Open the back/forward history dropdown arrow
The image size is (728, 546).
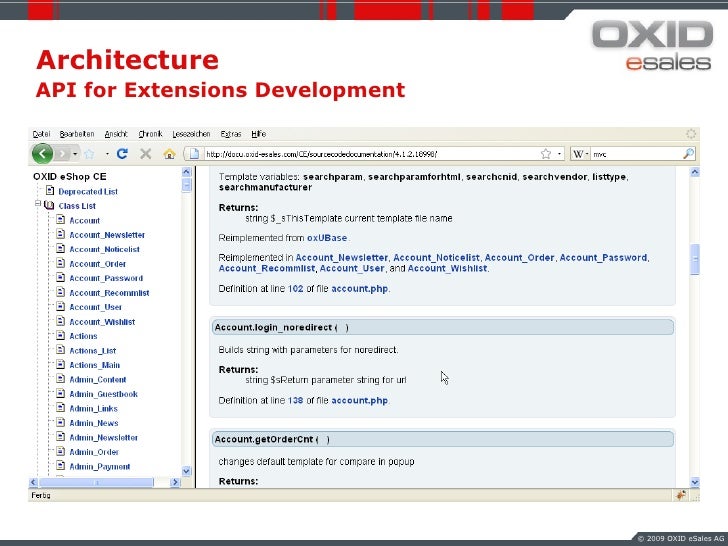click(75, 154)
